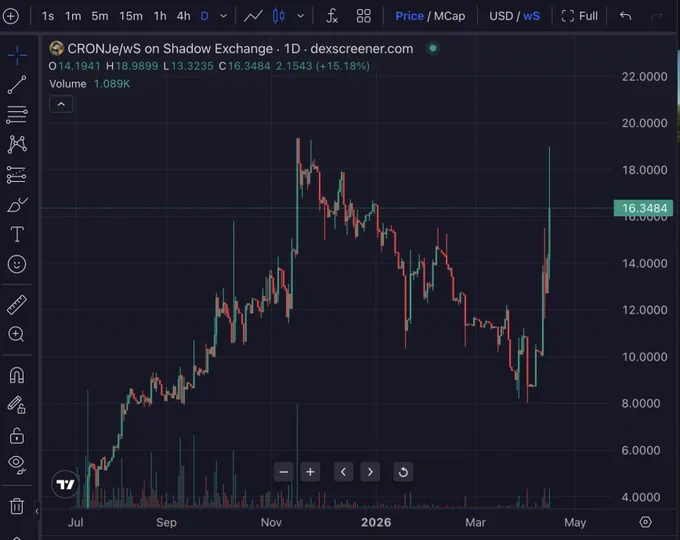680x540 pixels.
Task: Select the ruler measure tool
Action: tap(17, 304)
